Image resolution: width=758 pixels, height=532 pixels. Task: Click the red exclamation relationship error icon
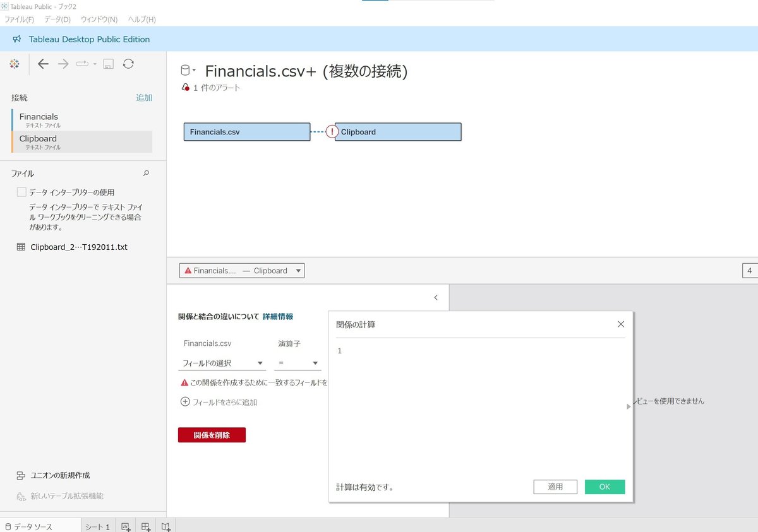click(x=332, y=132)
